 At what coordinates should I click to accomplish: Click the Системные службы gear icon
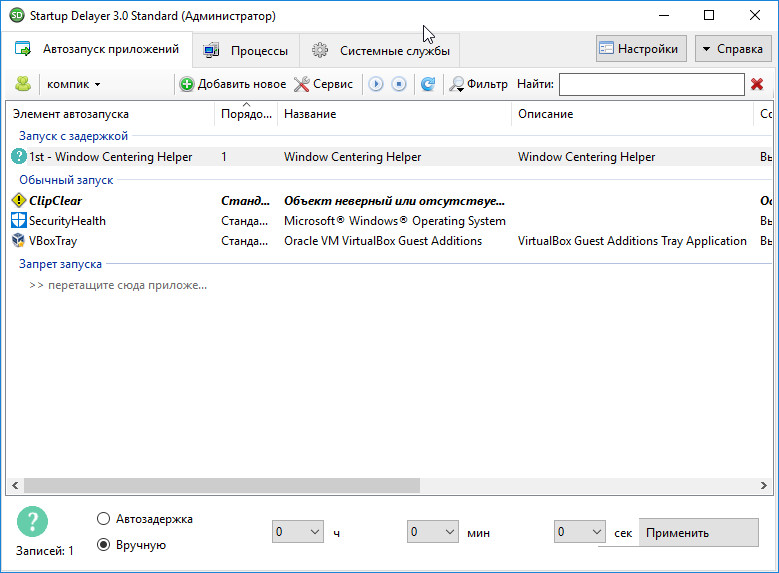tap(320, 50)
